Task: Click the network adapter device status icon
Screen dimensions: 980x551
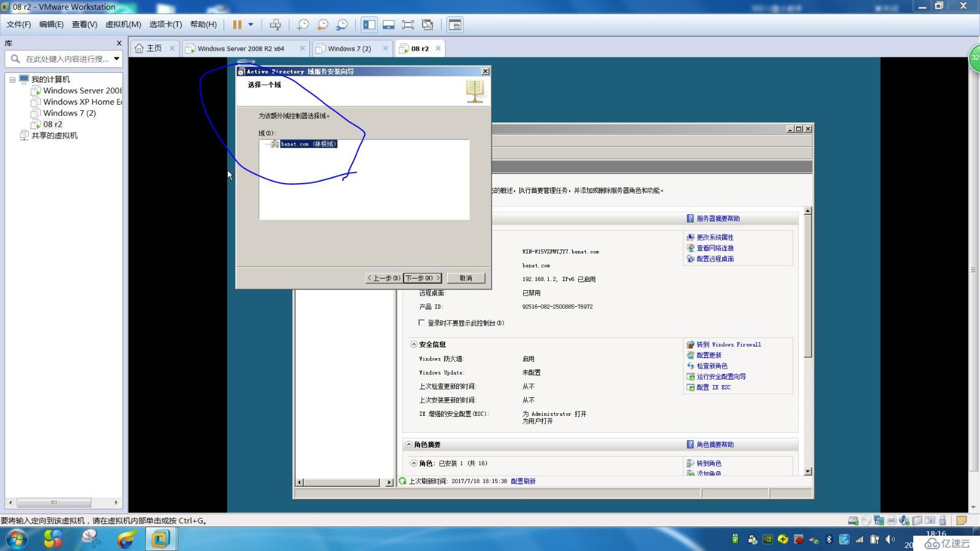Action: 879,521
